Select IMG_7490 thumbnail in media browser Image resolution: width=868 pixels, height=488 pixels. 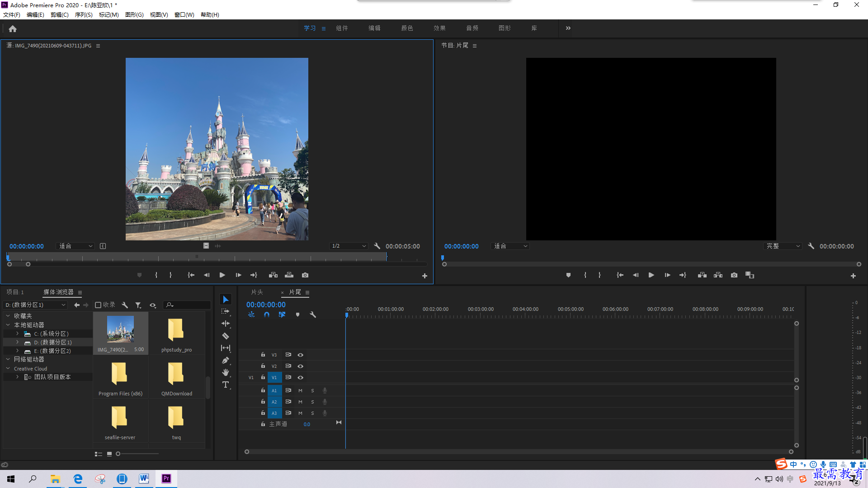point(120,333)
